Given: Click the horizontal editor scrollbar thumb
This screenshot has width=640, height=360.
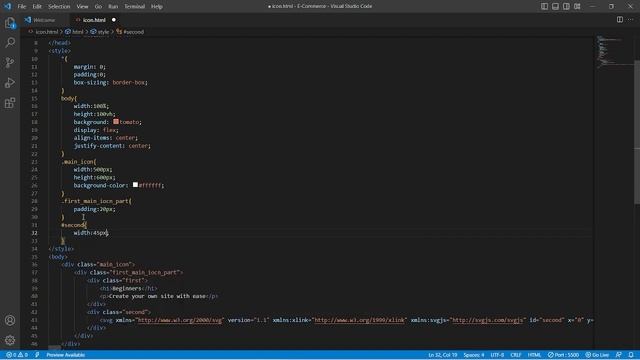Looking at the screenshot, I should coord(54,348).
